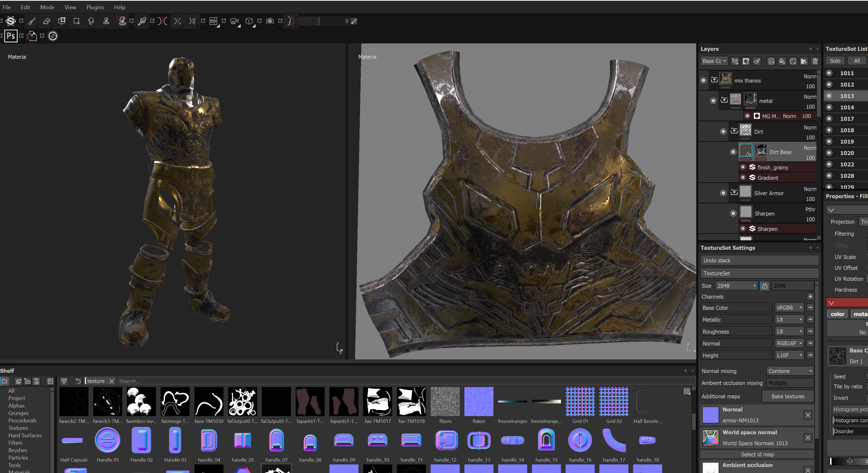
Task: Open the Plugins menu
Action: coord(95,7)
